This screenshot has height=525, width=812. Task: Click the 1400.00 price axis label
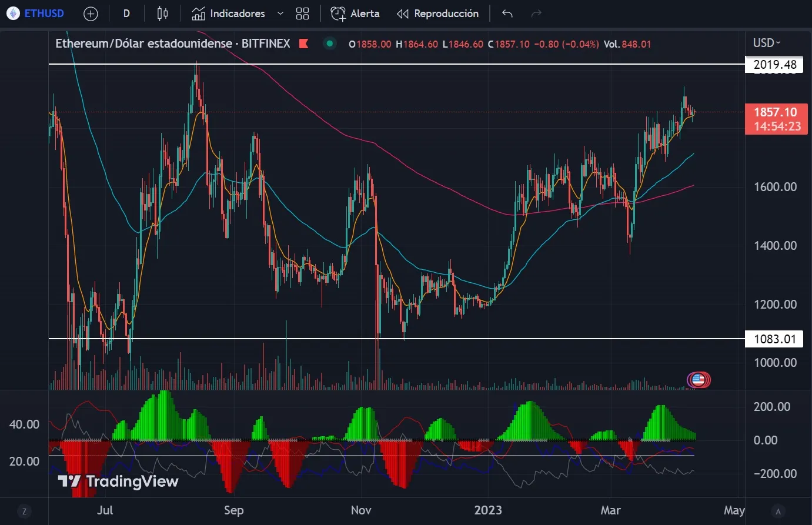pos(776,246)
